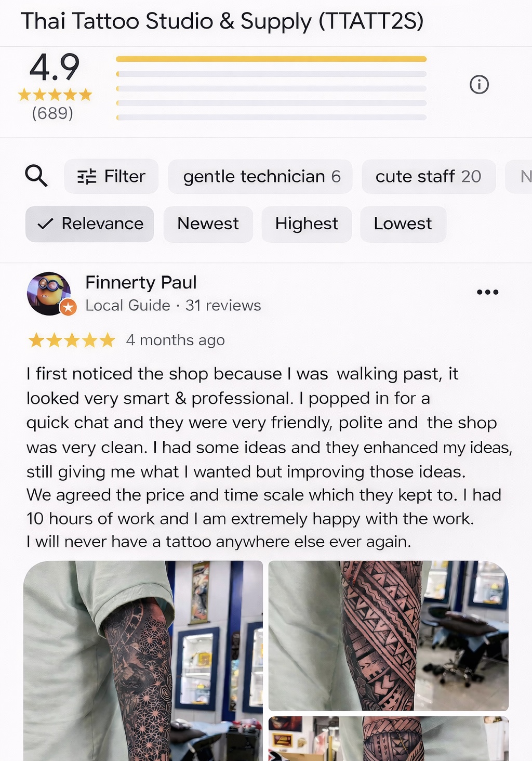Open the Filter options panel
Image resolution: width=532 pixels, height=761 pixels.
click(111, 176)
